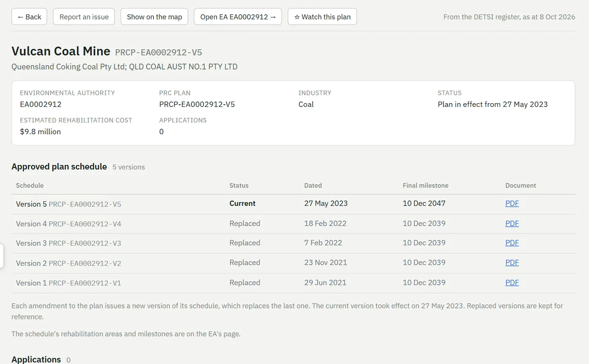Open the Version 2 PDF document

512,263
